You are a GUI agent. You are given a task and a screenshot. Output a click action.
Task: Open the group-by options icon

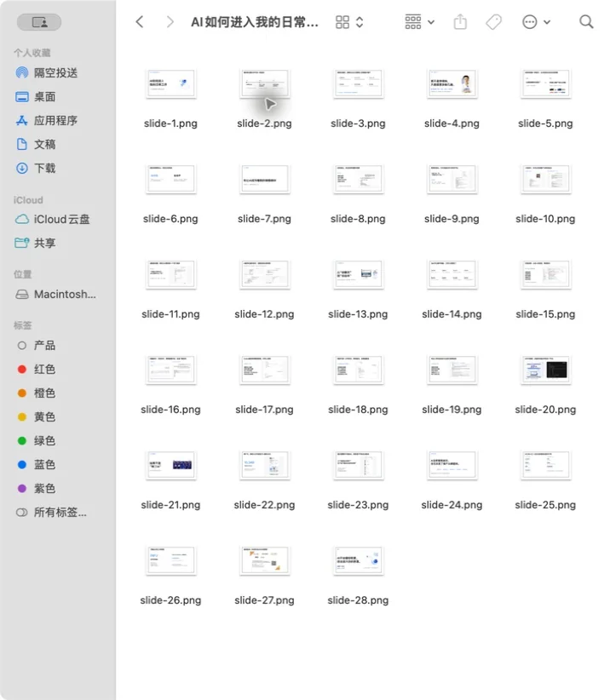coord(412,22)
